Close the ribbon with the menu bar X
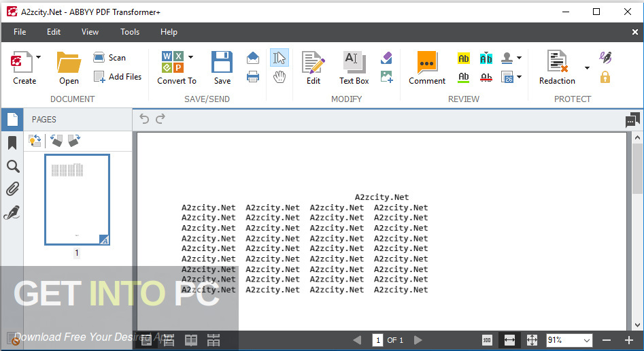The height and width of the screenshot is (351, 644). (635, 32)
